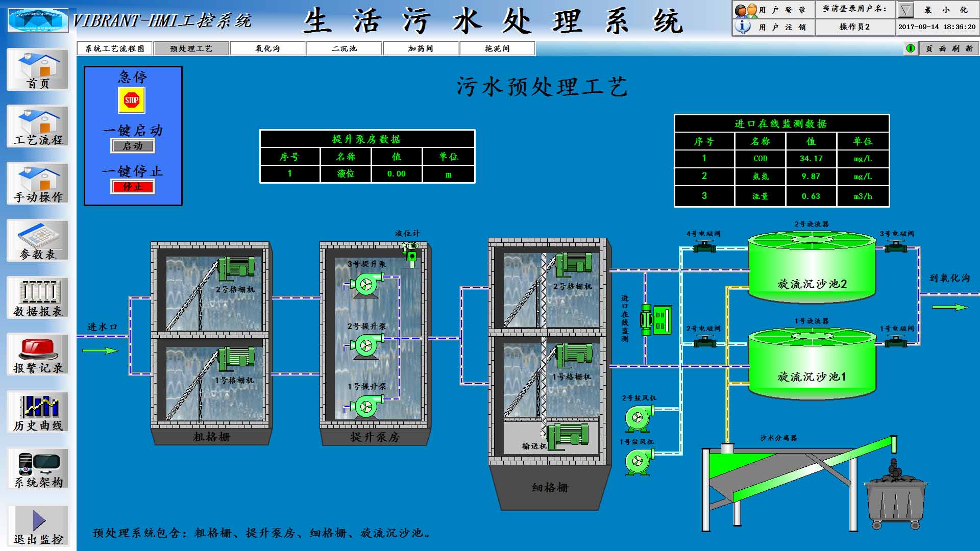Viewport: 980px width, 551px height.
Task: Open the 首页 home icon
Action: (37, 70)
